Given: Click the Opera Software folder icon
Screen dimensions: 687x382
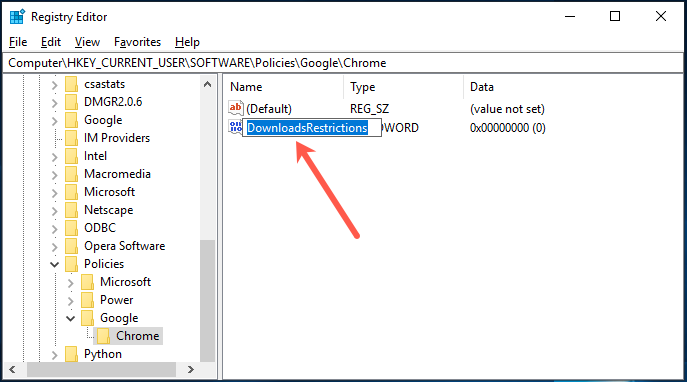Looking at the screenshot, I should coord(71,246).
